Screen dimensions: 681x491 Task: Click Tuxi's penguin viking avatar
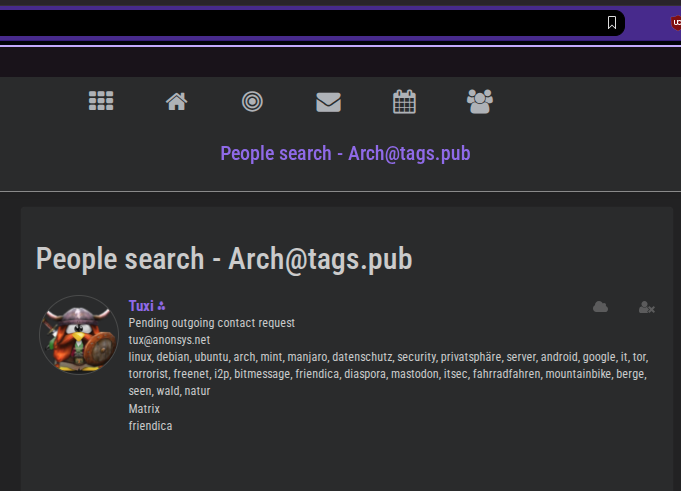point(79,335)
